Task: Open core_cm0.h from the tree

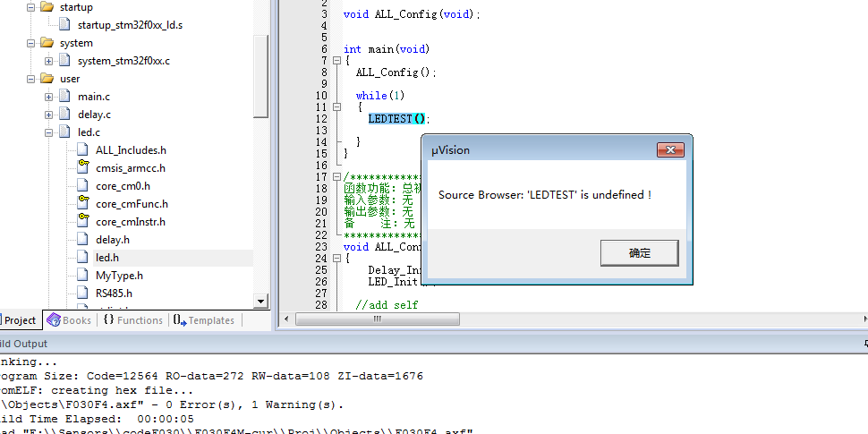Action: (123, 186)
